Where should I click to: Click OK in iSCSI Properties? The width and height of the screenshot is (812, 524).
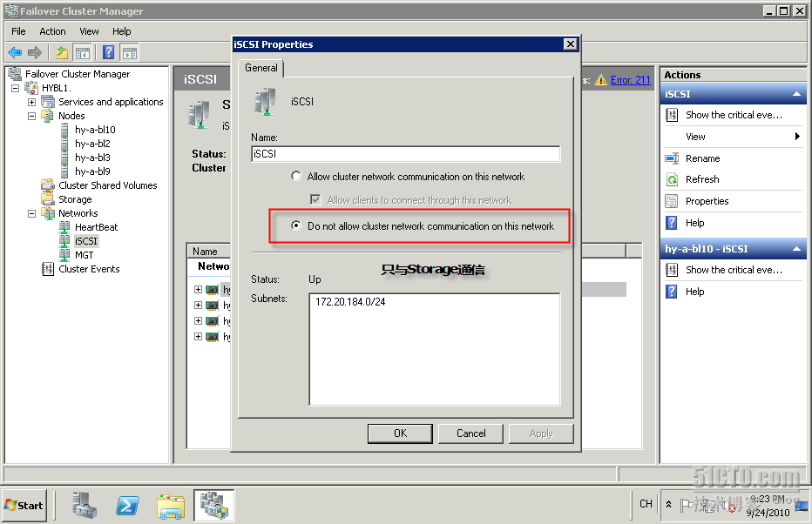[400, 433]
